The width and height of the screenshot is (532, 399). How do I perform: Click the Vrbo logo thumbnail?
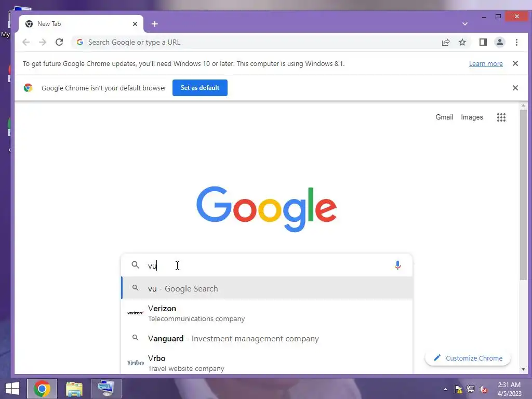136,363
